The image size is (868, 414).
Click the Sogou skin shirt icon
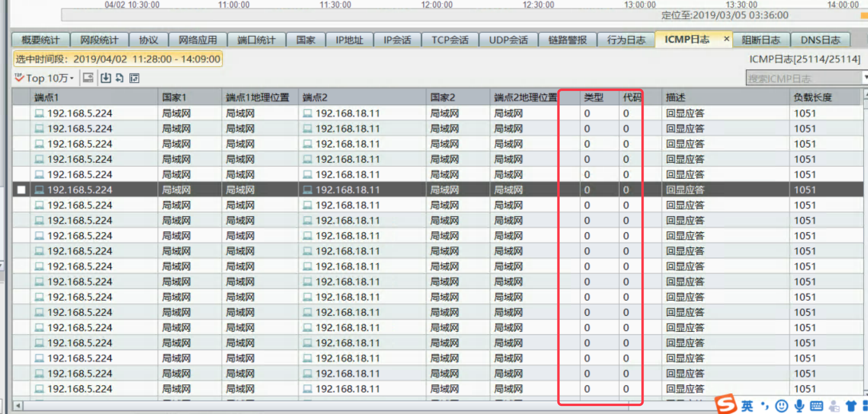[851, 406]
